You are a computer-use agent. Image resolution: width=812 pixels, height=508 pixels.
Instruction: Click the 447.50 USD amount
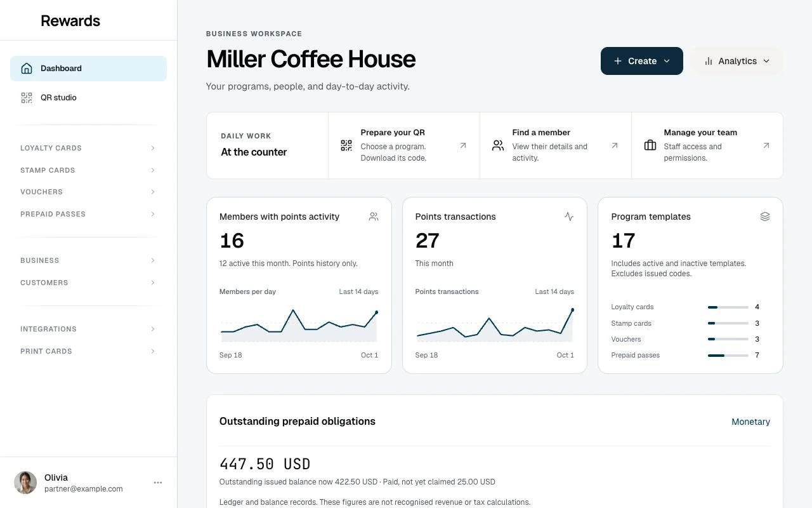(265, 464)
